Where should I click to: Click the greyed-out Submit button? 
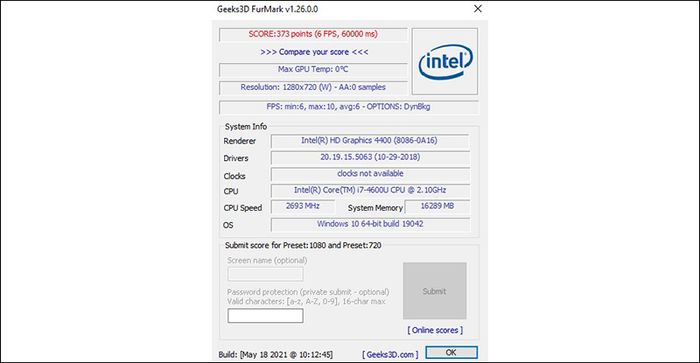point(434,291)
